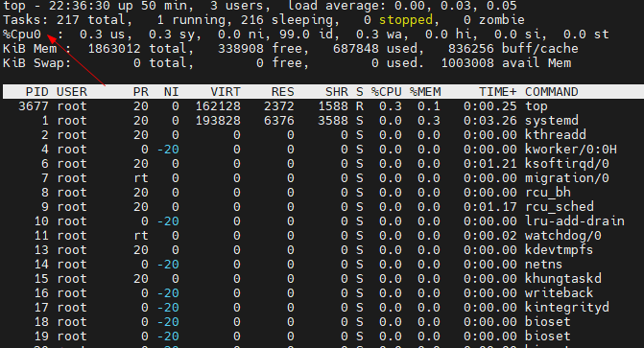Click the SHR column header
The height and width of the screenshot is (348, 644).
[x=337, y=91]
